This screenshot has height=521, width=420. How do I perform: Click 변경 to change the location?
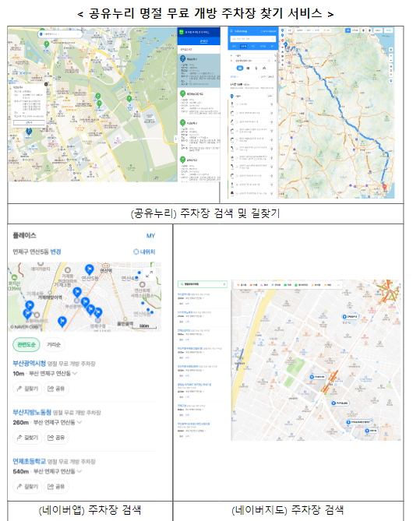coord(55,252)
